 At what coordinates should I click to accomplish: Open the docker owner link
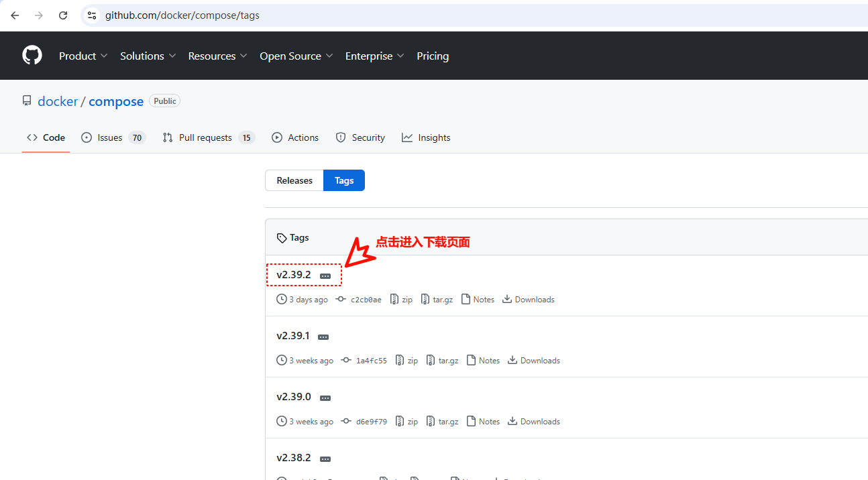pyautogui.click(x=58, y=101)
